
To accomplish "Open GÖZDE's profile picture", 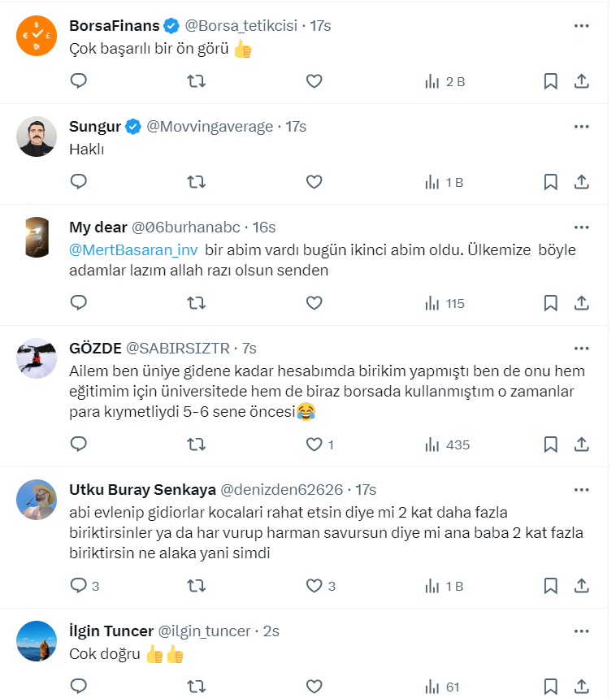I will point(37,358).
